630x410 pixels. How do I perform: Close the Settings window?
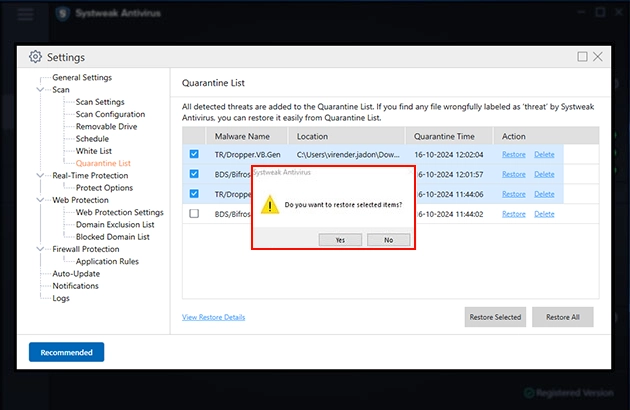click(x=598, y=57)
